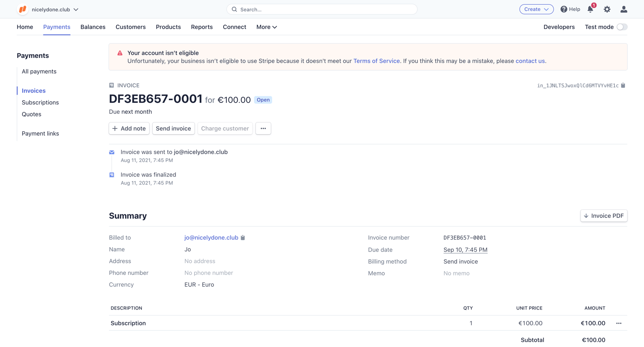The image size is (644, 347).
Task: Click the DF3EB657-0001 invoice heading
Action: (x=155, y=99)
